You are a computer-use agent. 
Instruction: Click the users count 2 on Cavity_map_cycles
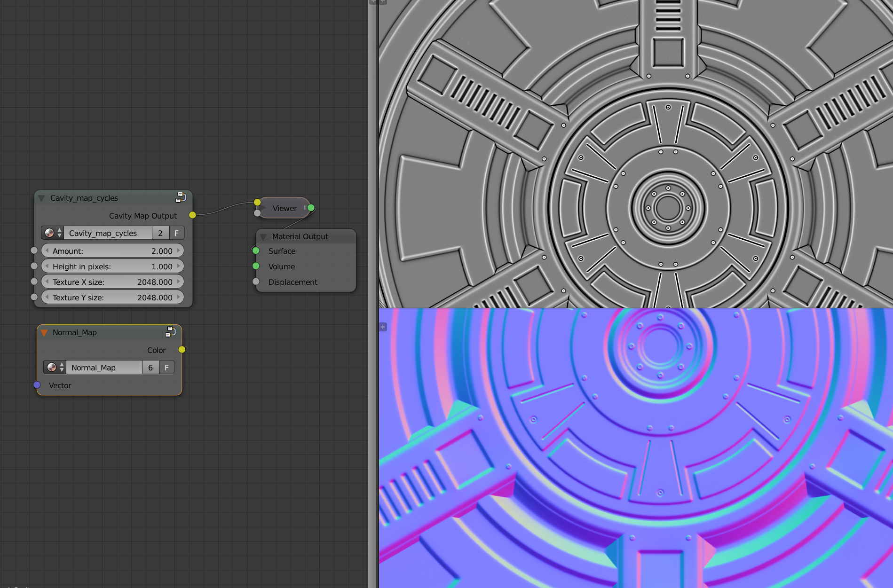click(160, 233)
